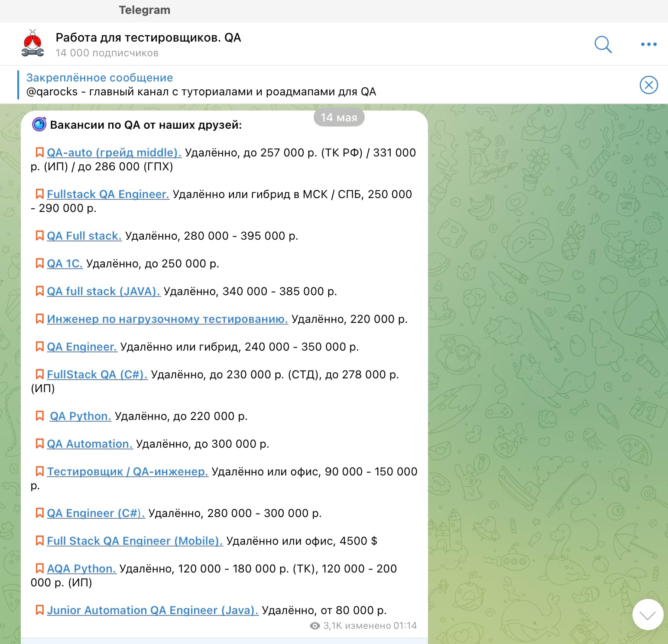Screen dimensions: 668x644
Task: Click bookmark icon beside QA Automation
Action: (x=39, y=443)
